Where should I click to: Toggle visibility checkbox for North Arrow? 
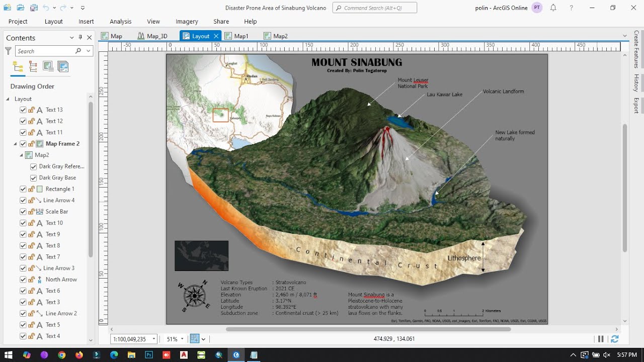(x=23, y=280)
